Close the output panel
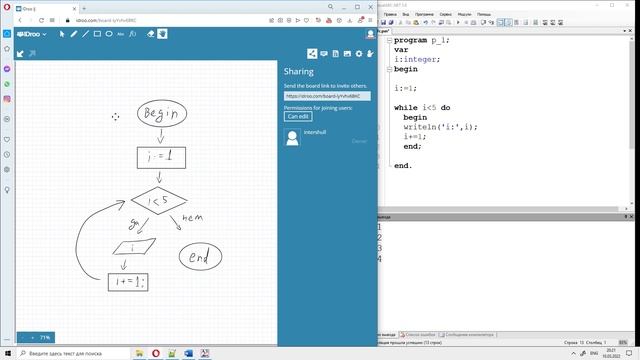The height and width of the screenshot is (360, 640). click(631, 217)
